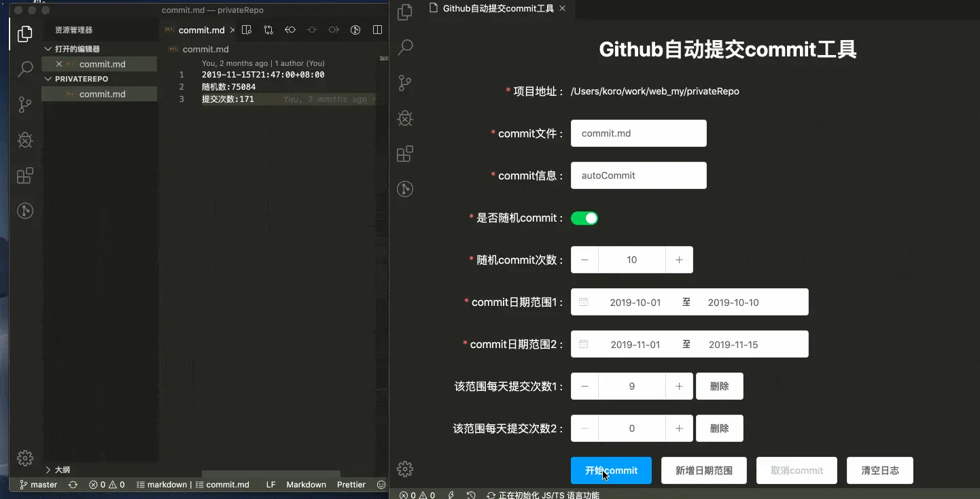Open the commit日期范围2 end date 2019-11-15
Image resolution: width=980 pixels, height=499 pixels.
point(733,345)
